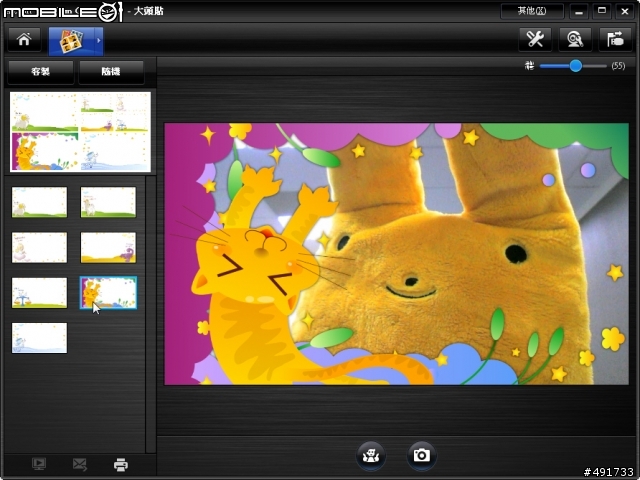This screenshot has width=640, height=480.
Task: Maximize the window
Action: pos(602,11)
